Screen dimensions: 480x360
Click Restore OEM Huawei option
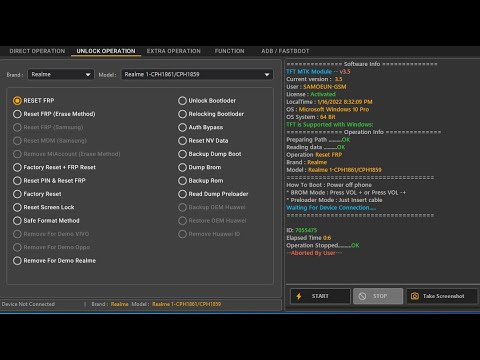click(212, 221)
